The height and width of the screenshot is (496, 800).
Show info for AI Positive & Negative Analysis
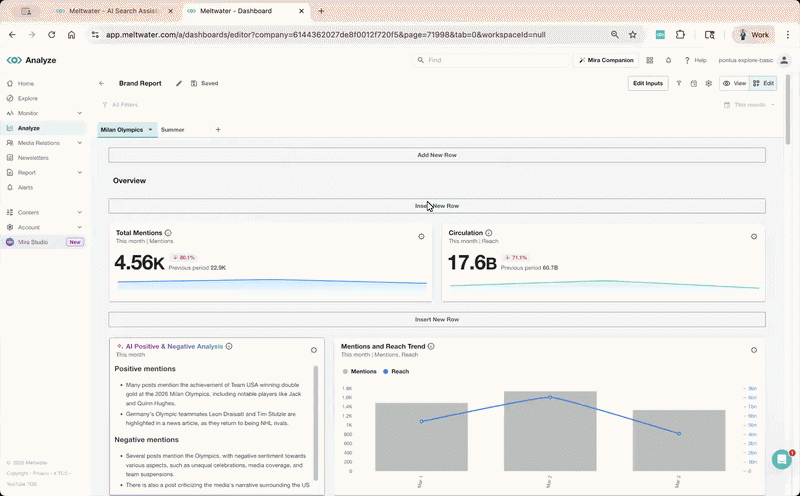(x=229, y=346)
